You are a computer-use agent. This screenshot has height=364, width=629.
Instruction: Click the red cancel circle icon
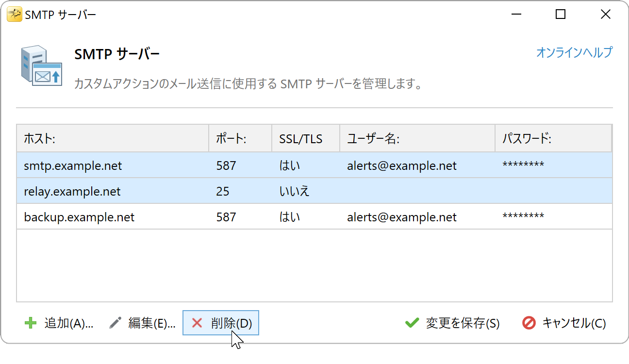(x=529, y=323)
